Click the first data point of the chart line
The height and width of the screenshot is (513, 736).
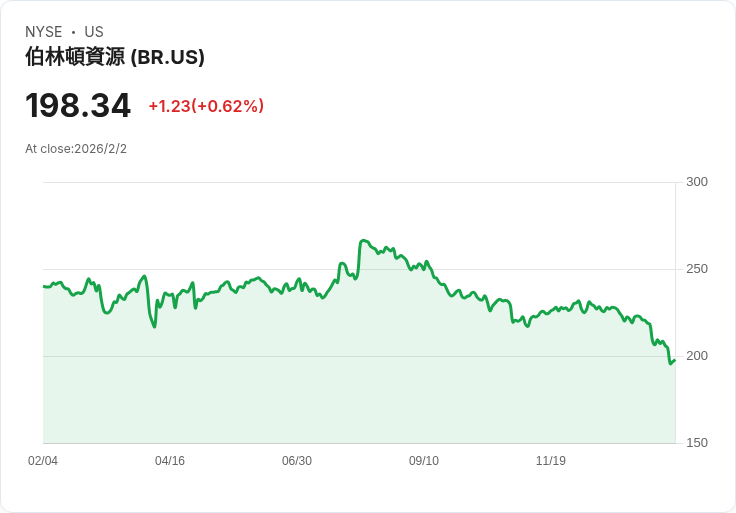point(44,286)
